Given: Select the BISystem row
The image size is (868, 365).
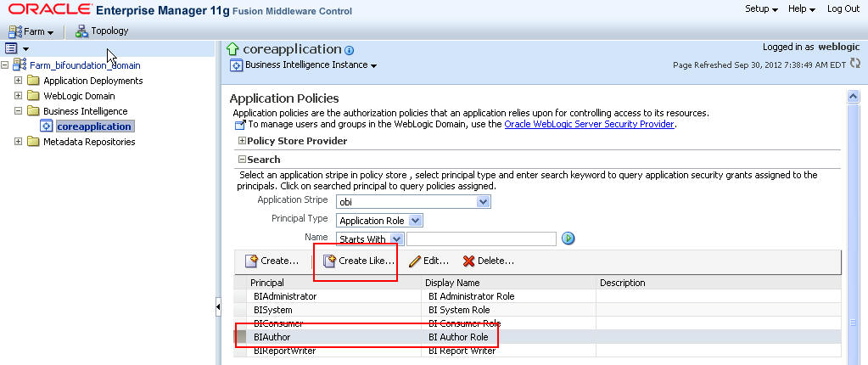Looking at the screenshot, I should 537,310.
